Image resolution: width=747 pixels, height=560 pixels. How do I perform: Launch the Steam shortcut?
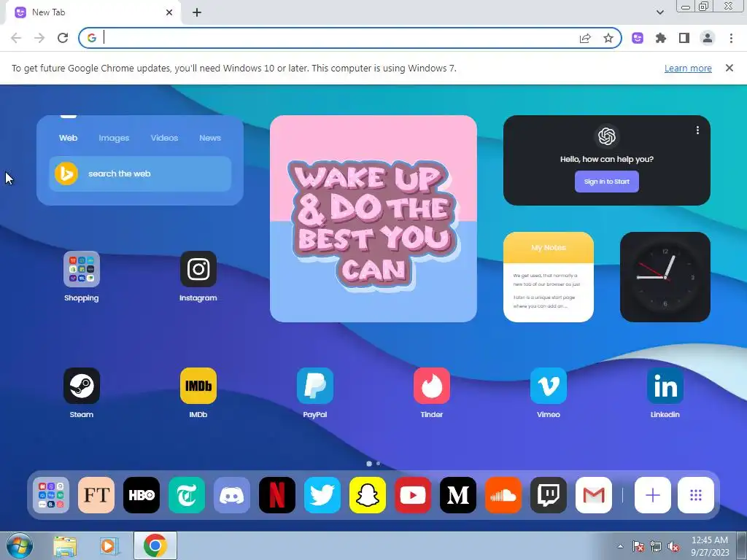(82, 386)
